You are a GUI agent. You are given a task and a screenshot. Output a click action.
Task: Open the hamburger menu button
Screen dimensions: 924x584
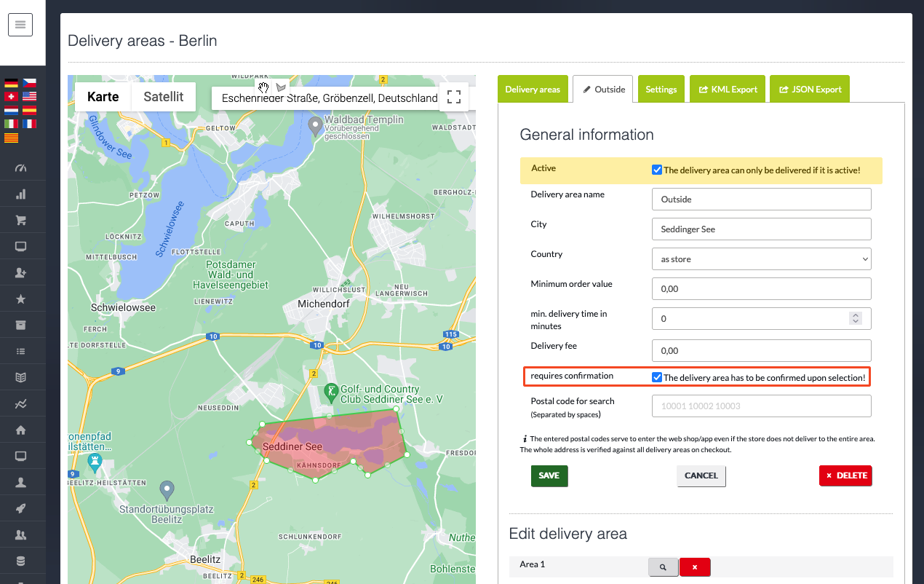(20, 25)
